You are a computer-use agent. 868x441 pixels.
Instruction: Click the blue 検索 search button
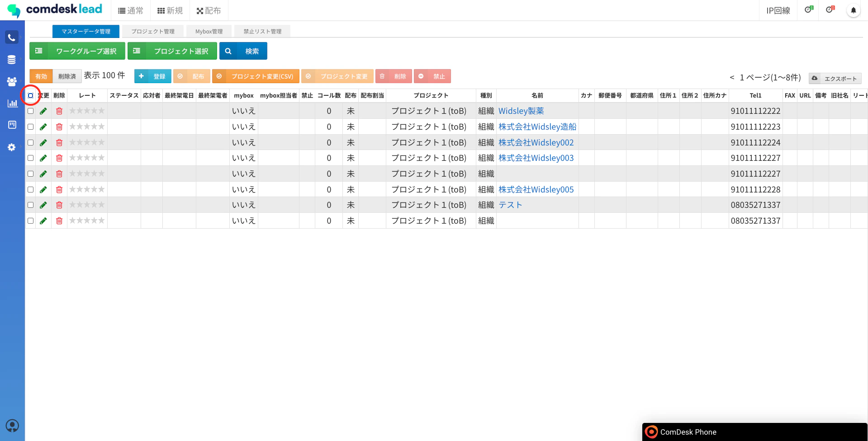243,51
